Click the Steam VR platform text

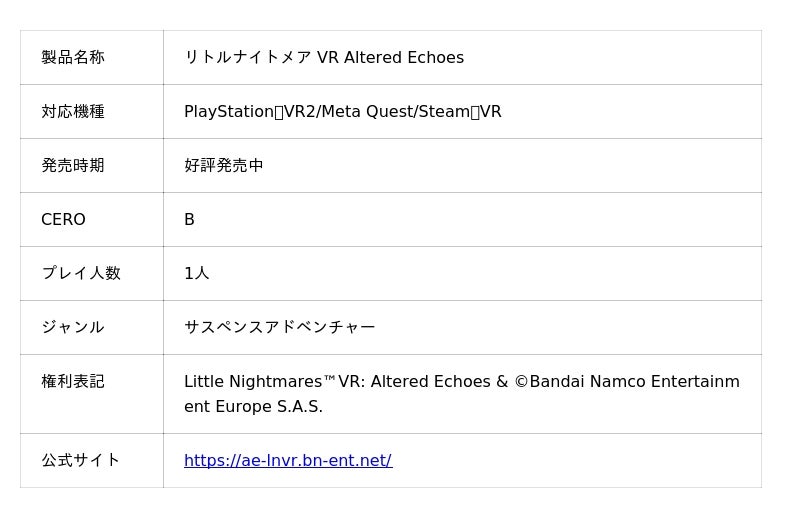click(x=461, y=111)
